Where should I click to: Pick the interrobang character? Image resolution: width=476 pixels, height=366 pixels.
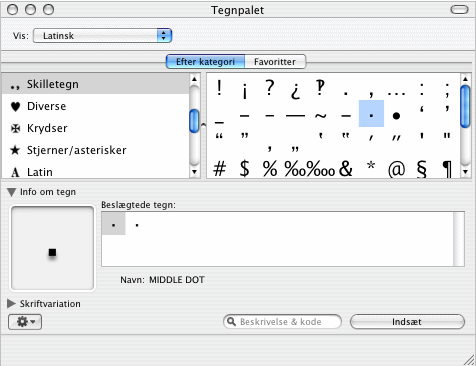click(320, 88)
